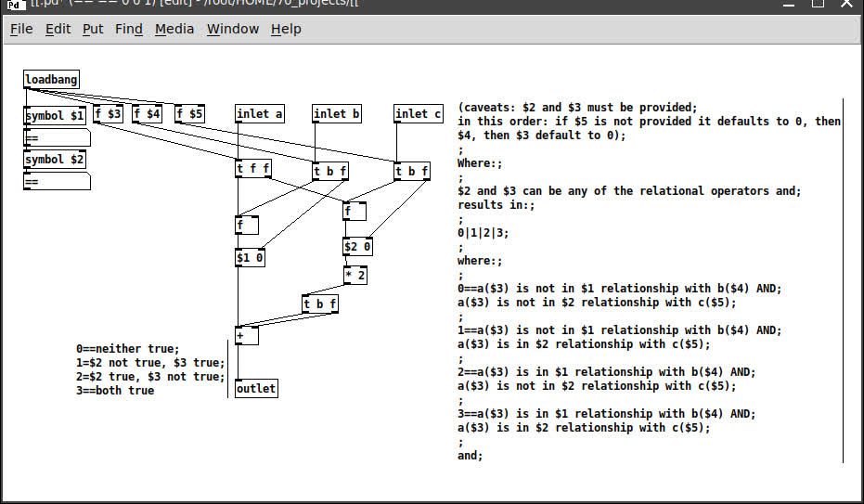Screen dimensions: 864x504
Task: Open the Edit menu
Action: coord(58,29)
